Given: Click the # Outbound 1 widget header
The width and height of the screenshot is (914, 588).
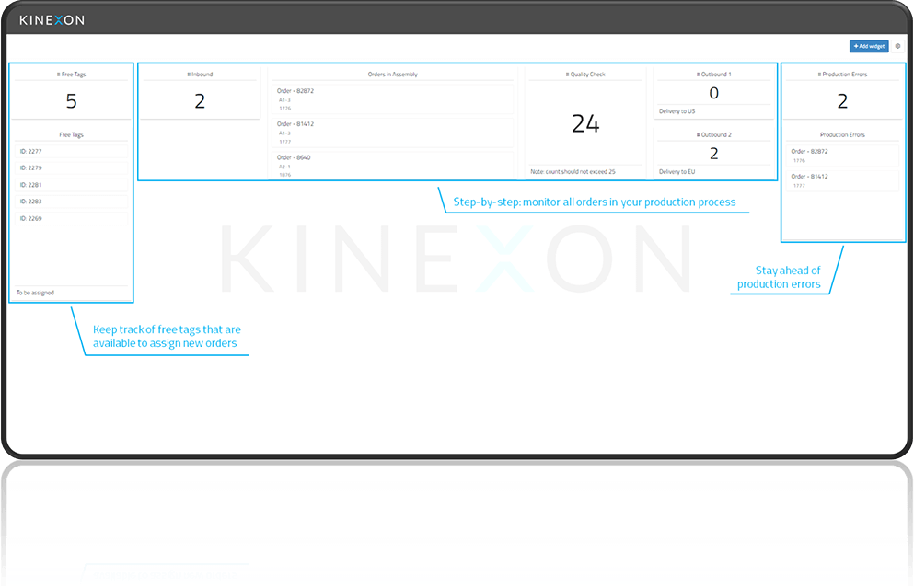Looking at the screenshot, I should 714,74.
